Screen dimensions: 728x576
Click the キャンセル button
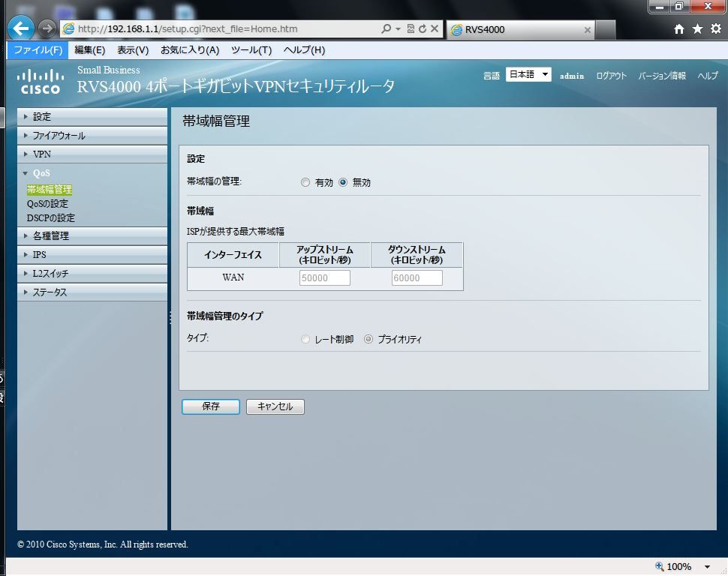click(275, 406)
